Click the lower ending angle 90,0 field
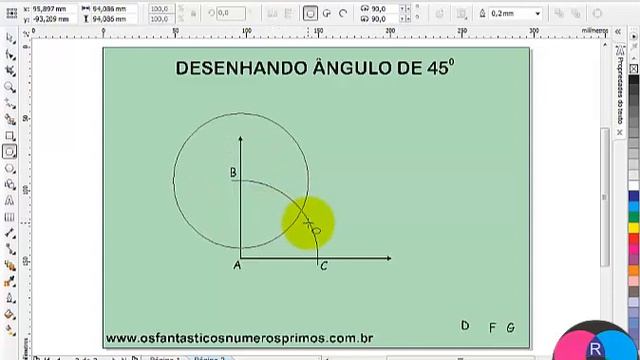This screenshot has height=360, width=640. click(x=384, y=19)
